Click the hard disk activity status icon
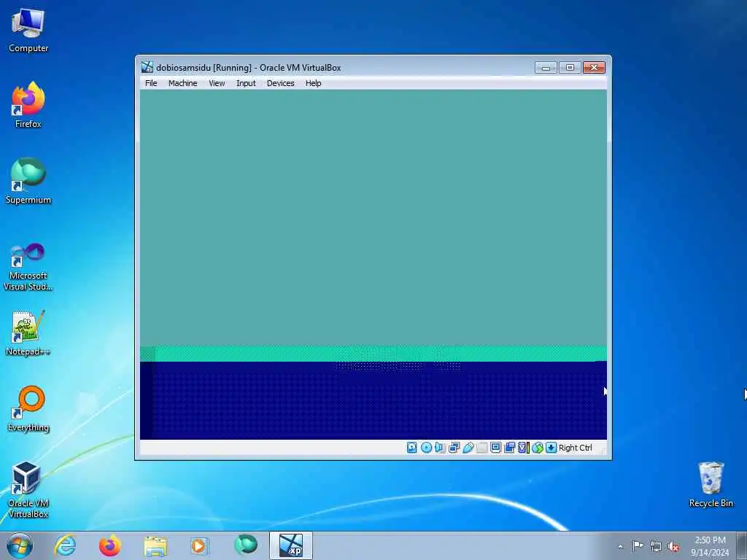Screen dimensions: 747x560 click(x=412, y=448)
